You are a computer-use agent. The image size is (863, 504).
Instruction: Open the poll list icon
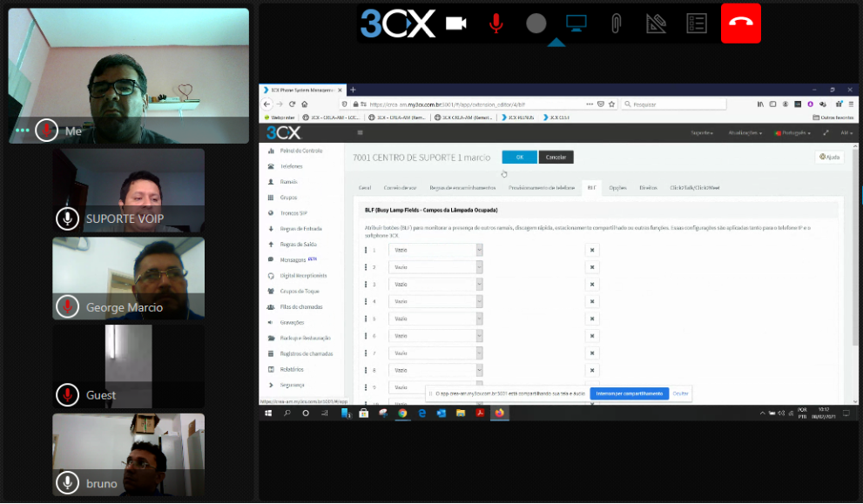(x=696, y=24)
